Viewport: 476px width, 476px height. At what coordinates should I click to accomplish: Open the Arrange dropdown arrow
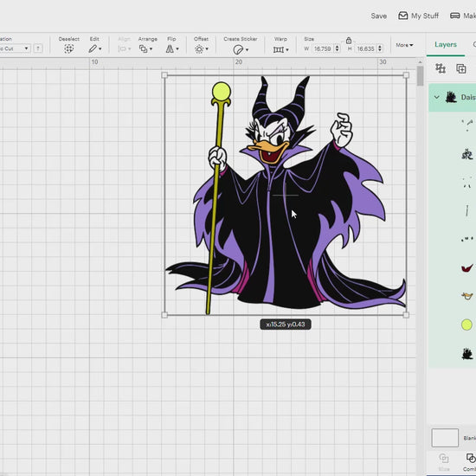[x=151, y=48]
